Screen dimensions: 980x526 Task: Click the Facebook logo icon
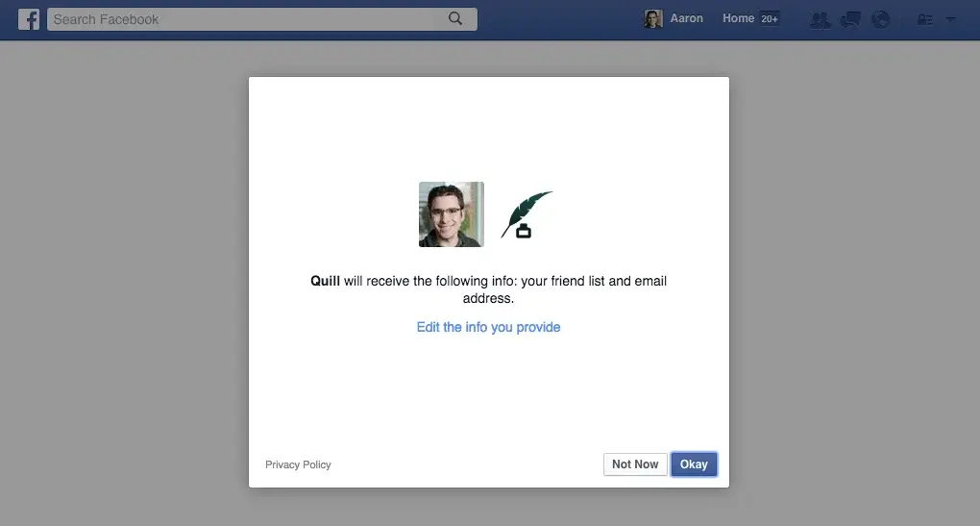click(29, 19)
